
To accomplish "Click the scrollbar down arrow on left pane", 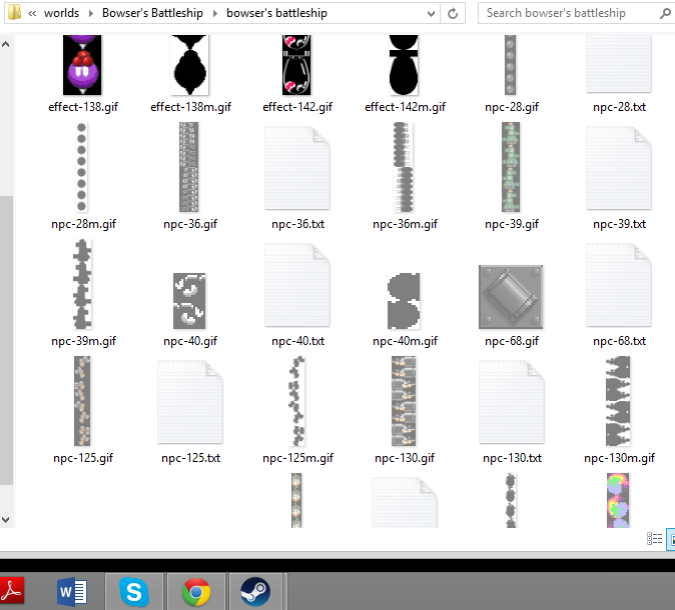I will click(6, 520).
